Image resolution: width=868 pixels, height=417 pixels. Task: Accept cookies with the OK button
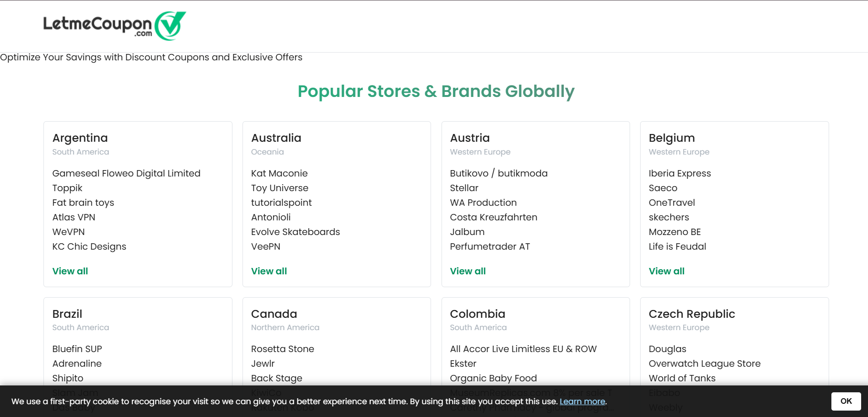click(846, 401)
